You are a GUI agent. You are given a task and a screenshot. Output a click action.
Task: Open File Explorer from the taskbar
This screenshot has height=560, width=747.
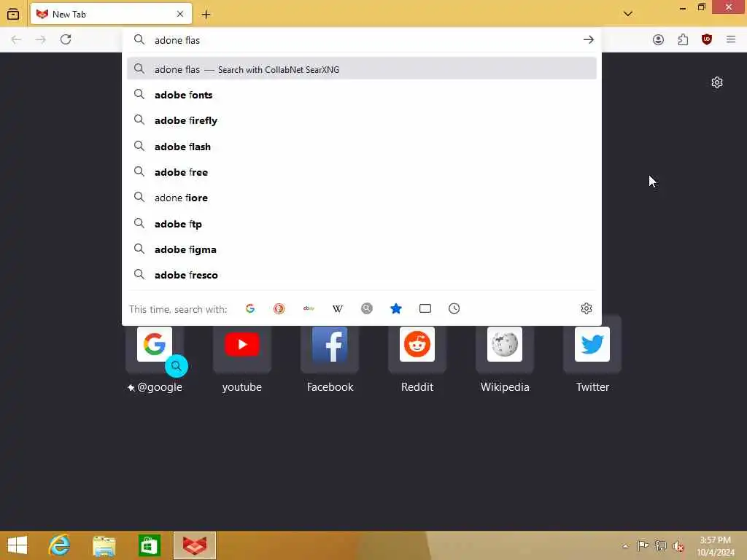[x=104, y=545]
